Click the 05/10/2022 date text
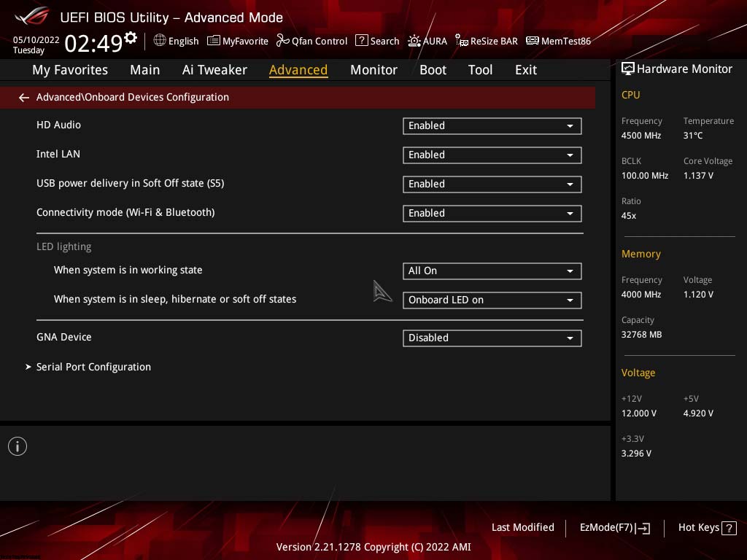The height and width of the screenshot is (560, 747). 36,40
